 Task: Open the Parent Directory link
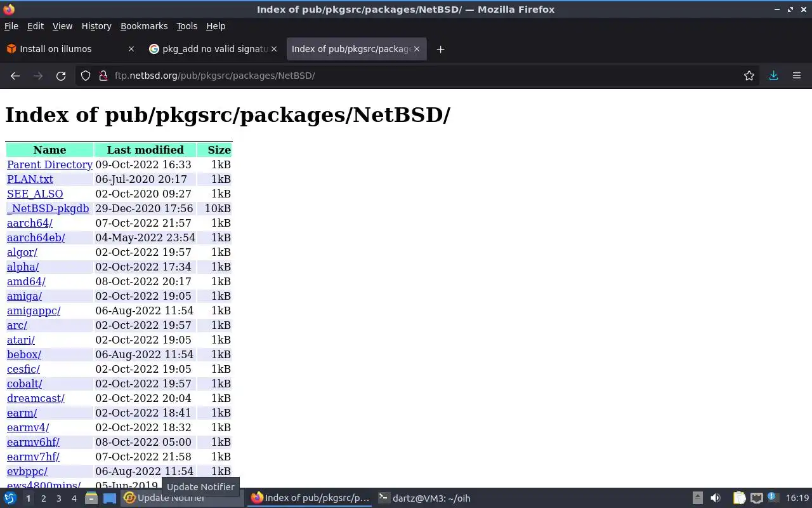[49, 164]
